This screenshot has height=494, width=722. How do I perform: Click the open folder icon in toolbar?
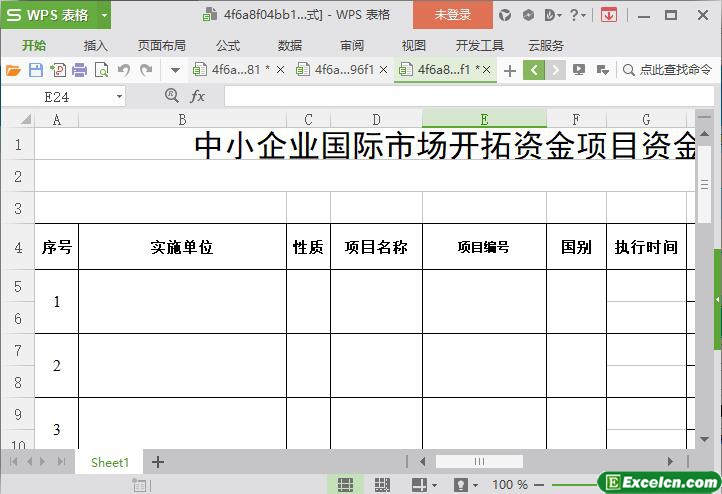pos(13,70)
